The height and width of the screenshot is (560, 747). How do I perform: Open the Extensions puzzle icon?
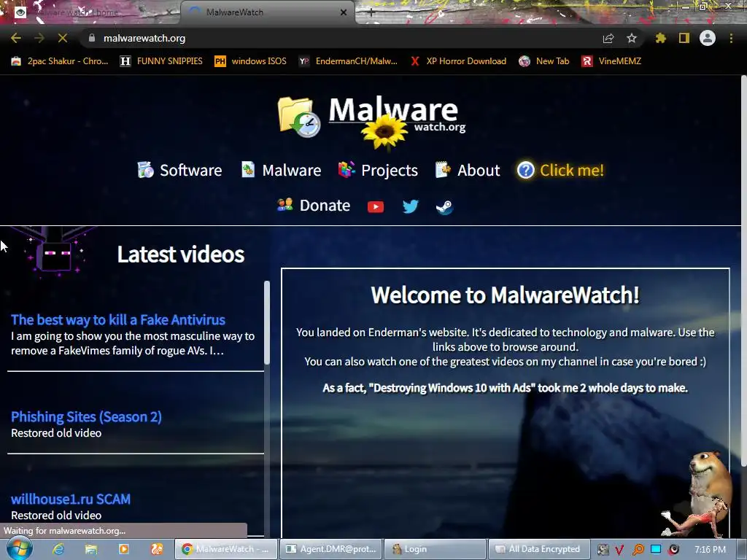(661, 38)
